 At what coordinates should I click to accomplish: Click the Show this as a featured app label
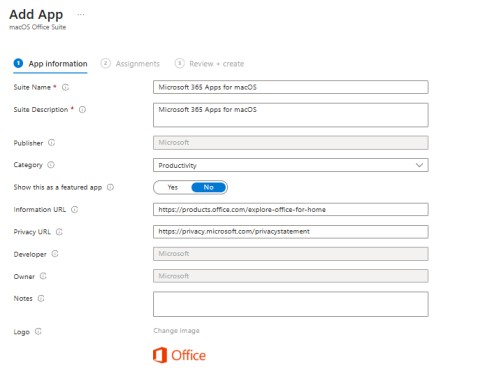pyautogui.click(x=58, y=187)
